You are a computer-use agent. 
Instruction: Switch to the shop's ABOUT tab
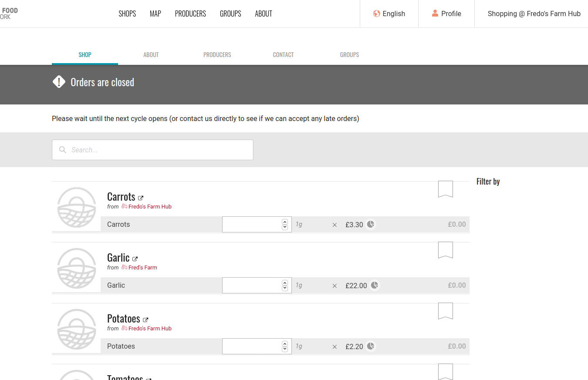click(151, 55)
